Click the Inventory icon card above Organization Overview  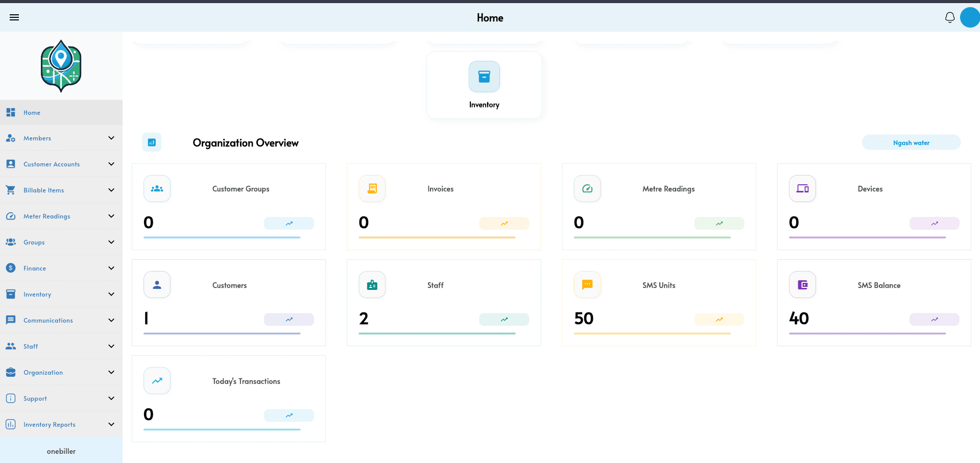pos(484,76)
